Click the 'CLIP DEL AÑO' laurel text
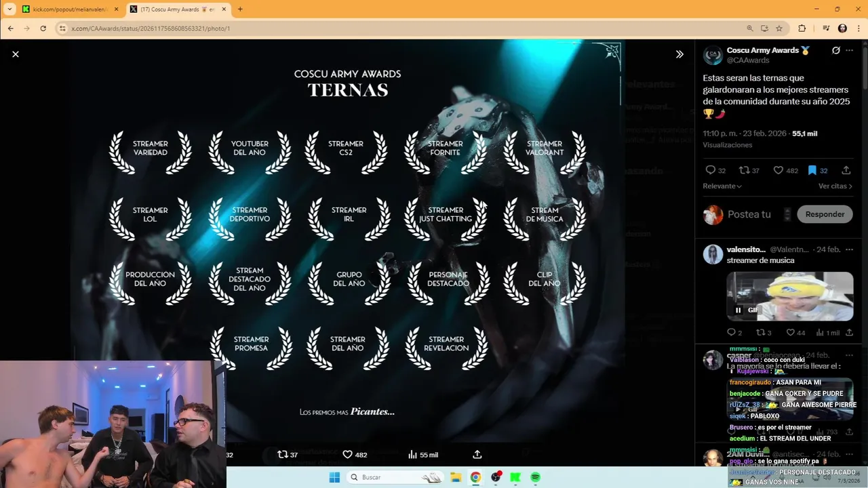Image resolution: width=868 pixels, height=488 pixels. click(x=545, y=279)
